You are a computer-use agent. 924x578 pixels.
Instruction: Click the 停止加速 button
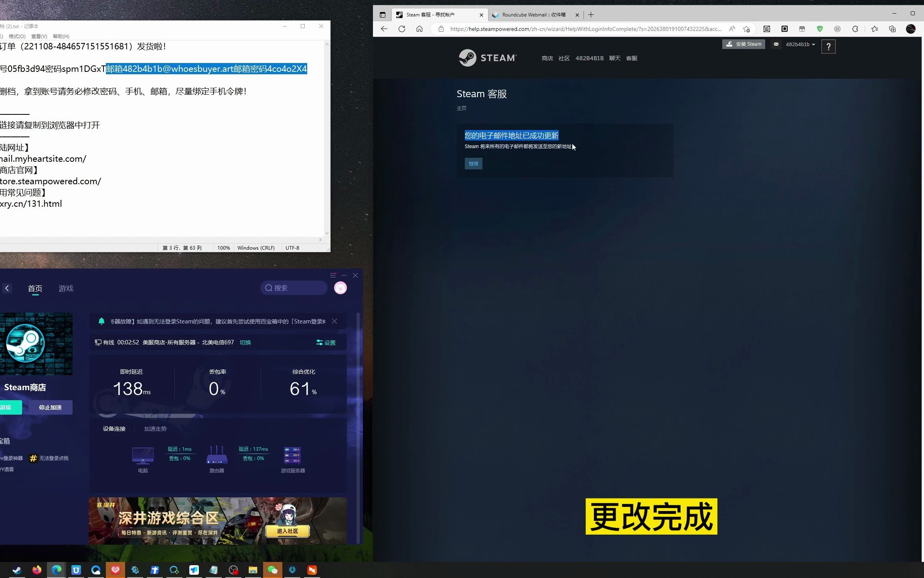tap(50, 407)
